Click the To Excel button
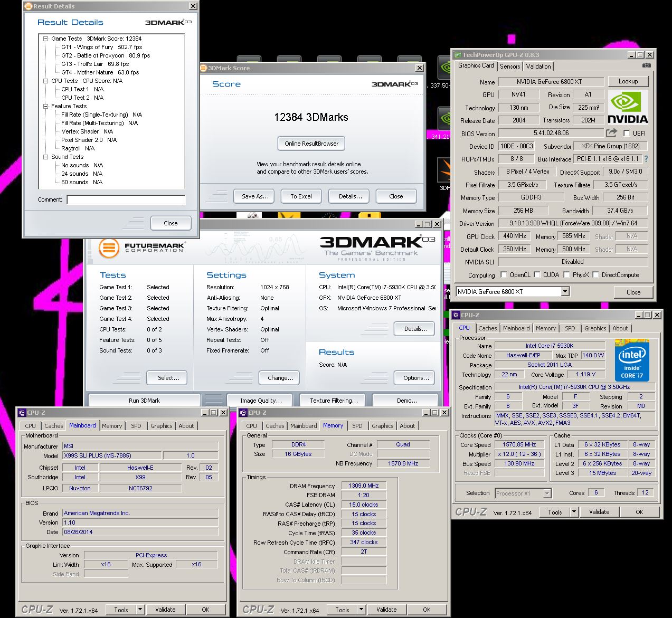Screen dimensions: 672x618 [x=301, y=196]
